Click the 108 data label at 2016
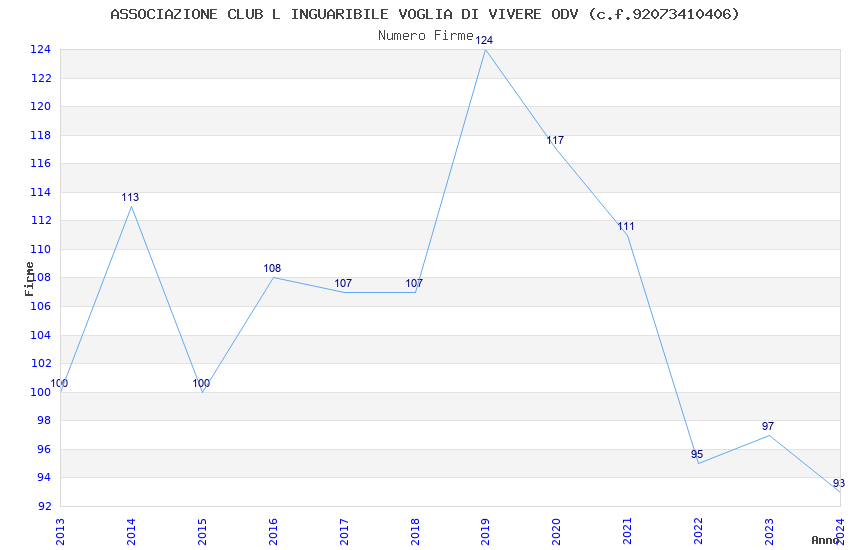 coord(272,268)
